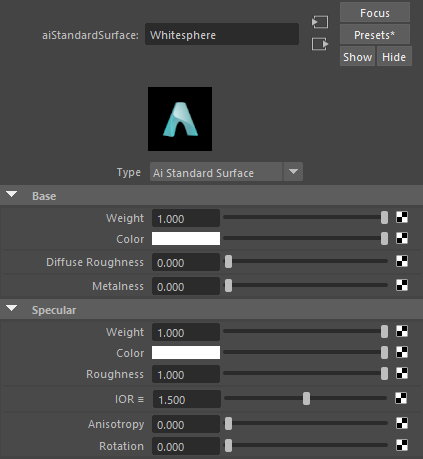423x459 pixels.
Task: Click the IOR value field
Action: point(187,399)
